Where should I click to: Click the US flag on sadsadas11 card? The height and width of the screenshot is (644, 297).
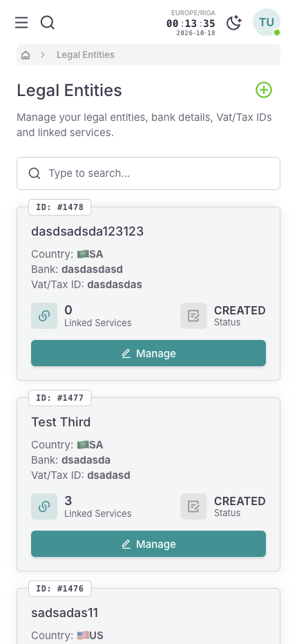(x=83, y=636)
